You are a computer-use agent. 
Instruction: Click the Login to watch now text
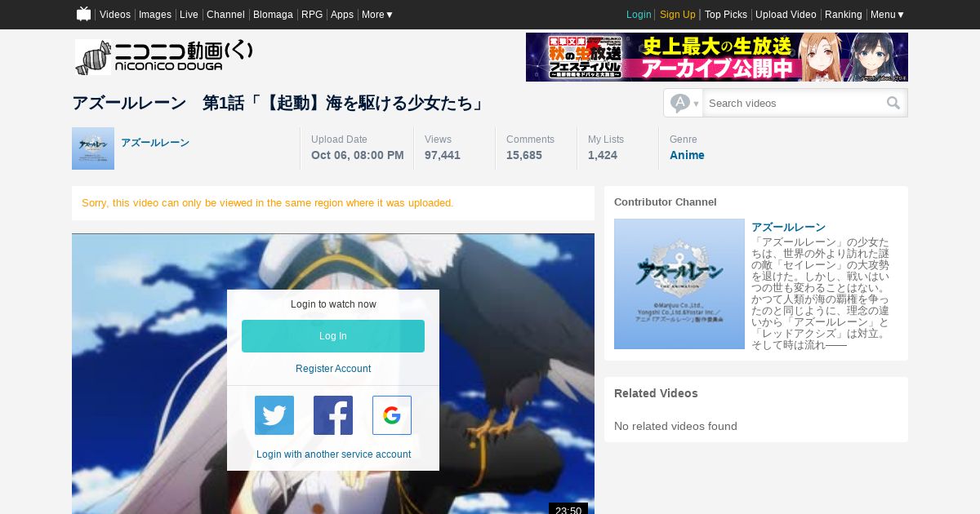point(333,304)
